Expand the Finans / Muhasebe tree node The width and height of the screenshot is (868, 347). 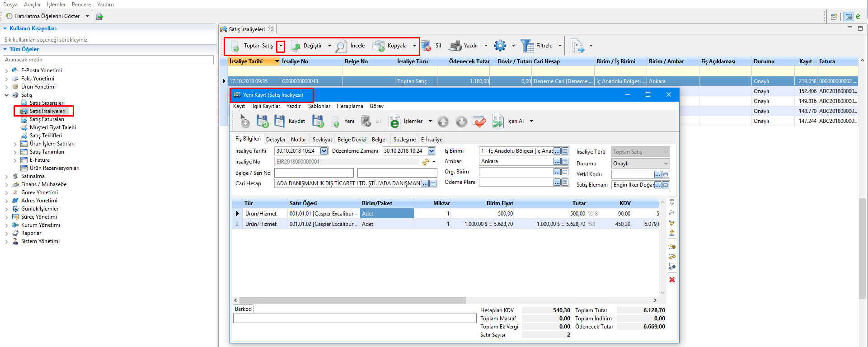tap(6, 184)
